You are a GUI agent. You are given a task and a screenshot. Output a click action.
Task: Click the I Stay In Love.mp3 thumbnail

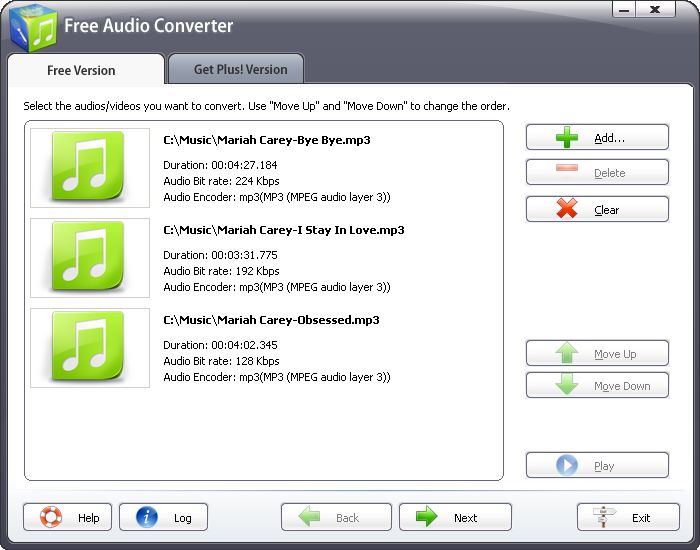(90, 257)
